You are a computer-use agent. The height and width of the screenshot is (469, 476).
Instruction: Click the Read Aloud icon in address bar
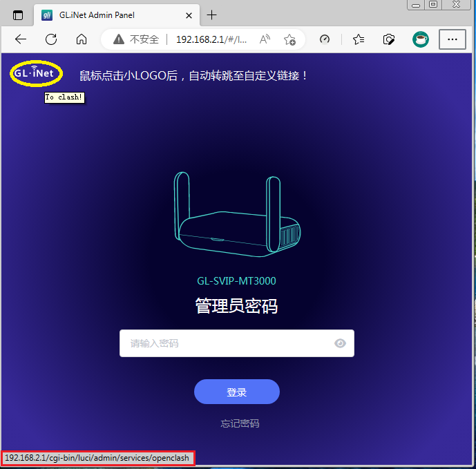[x=265, y=39]
